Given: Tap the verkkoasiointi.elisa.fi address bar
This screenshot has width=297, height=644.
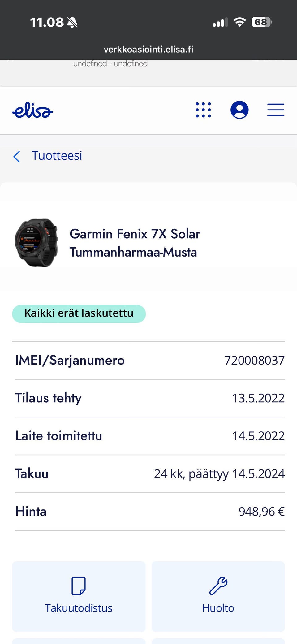Looking at the screenshot, I should 148,49.
